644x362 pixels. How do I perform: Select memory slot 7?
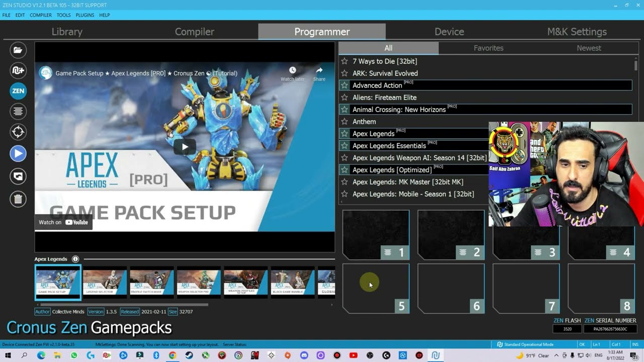526,289
